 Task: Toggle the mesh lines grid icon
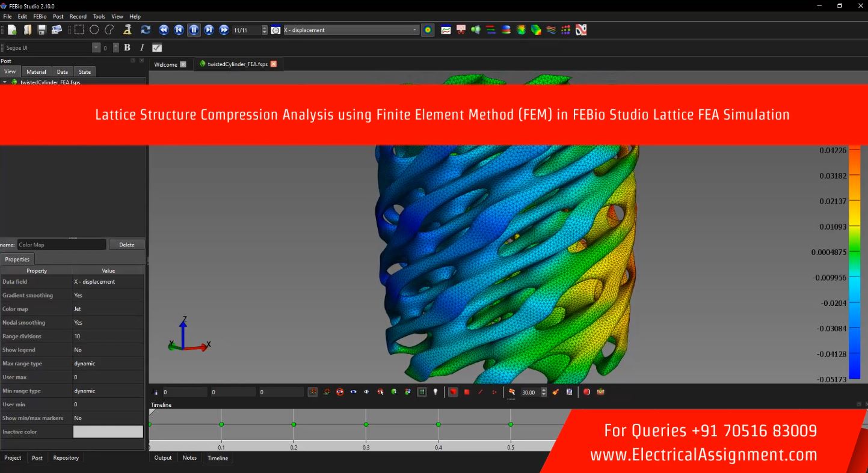(422, 392)
